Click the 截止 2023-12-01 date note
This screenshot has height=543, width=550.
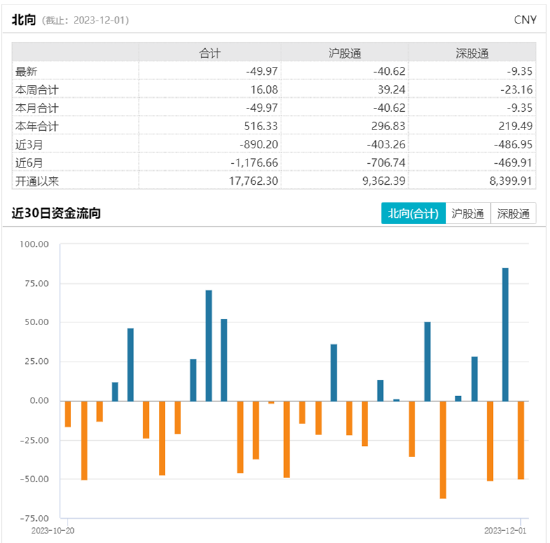(85, 20)
